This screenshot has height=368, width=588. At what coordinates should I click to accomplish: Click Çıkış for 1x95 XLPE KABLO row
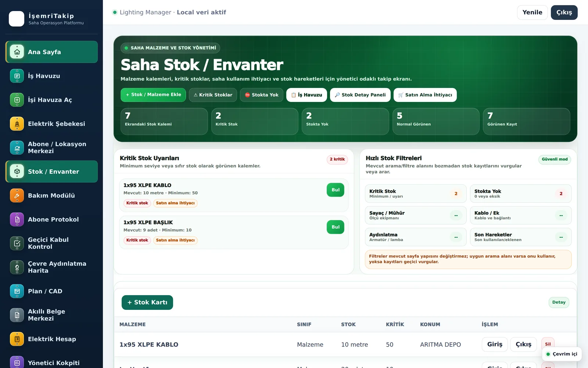[523, 344]
